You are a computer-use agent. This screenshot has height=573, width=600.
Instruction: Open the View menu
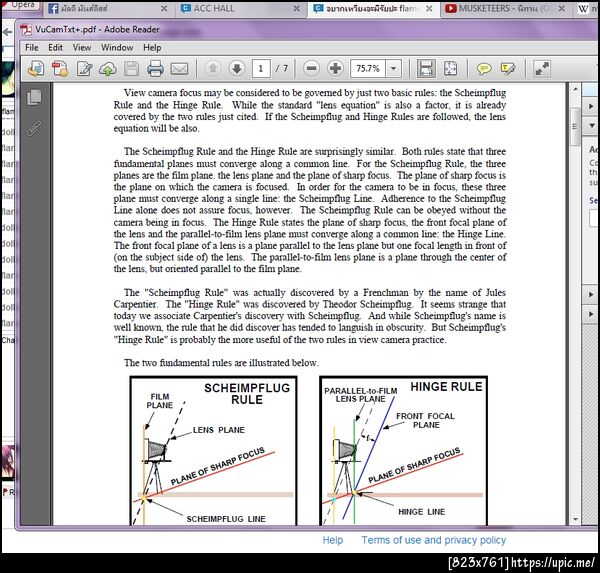pos(82,47)
